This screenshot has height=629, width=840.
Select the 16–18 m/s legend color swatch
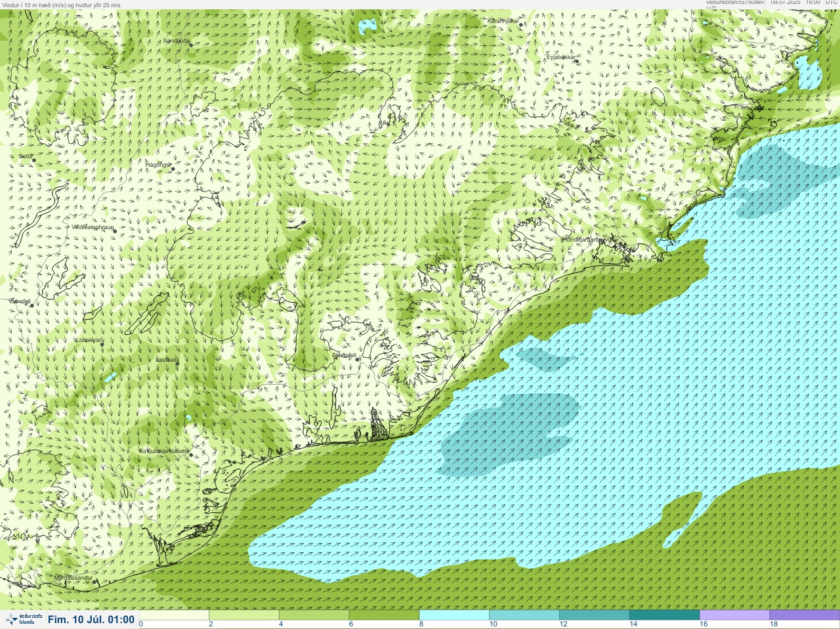pyautogui.click(x=734, y=615)
